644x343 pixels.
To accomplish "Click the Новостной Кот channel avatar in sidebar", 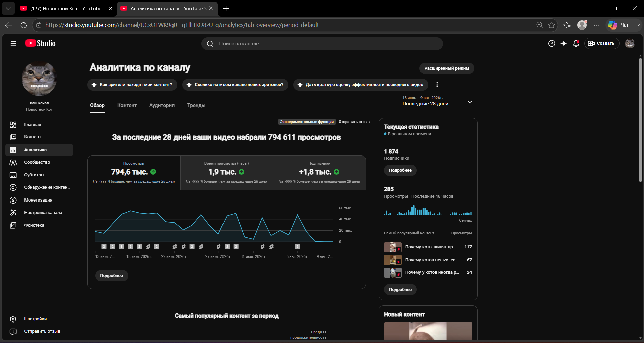I will click(39, 78).
